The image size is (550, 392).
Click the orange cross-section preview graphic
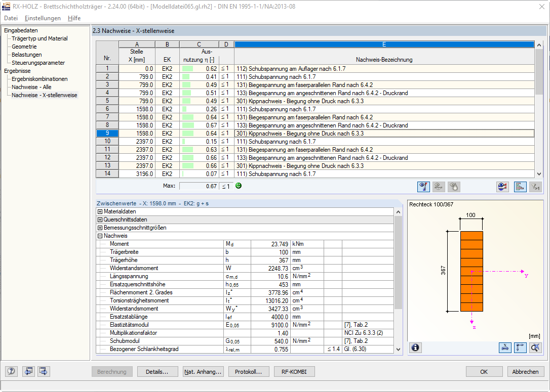(x=472, y=271)
